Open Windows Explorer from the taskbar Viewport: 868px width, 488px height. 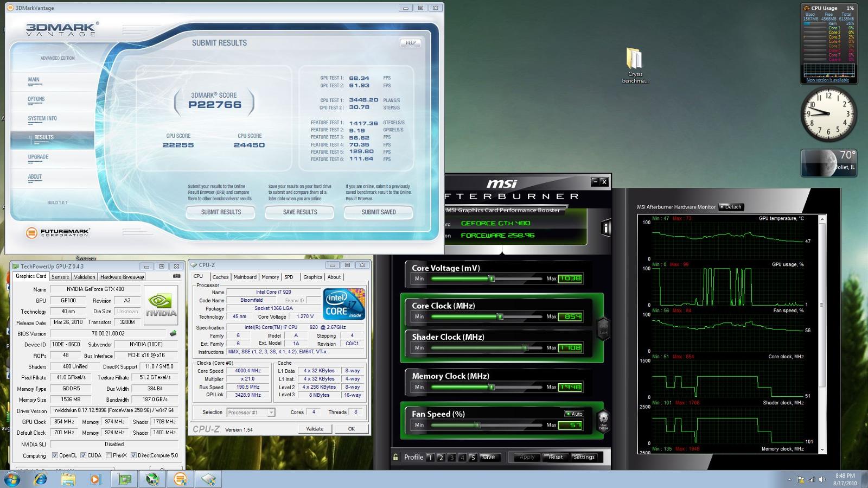coord(68,479)
